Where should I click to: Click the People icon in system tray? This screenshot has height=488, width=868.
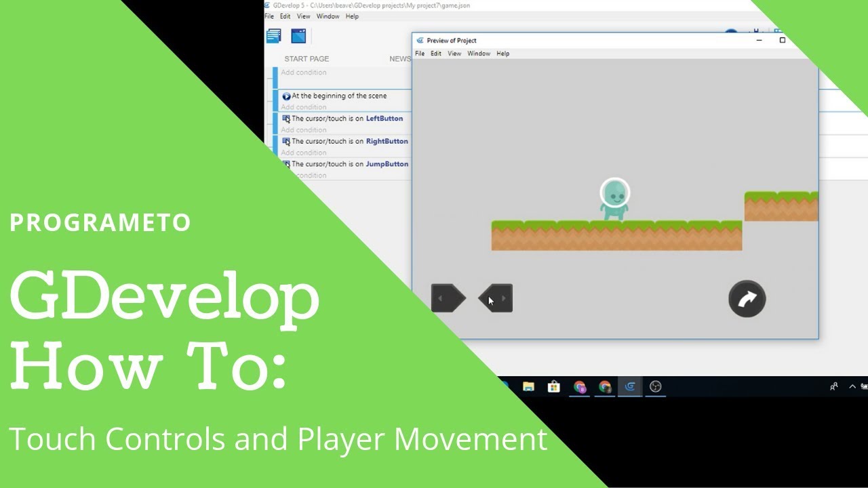(834, 386)
